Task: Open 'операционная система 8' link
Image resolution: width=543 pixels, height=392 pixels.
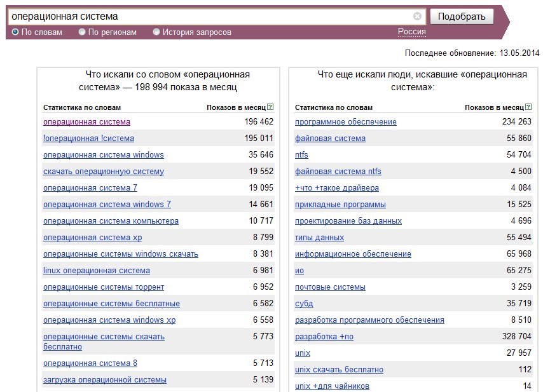Action: pyautogui.click(x=90, y=363)
